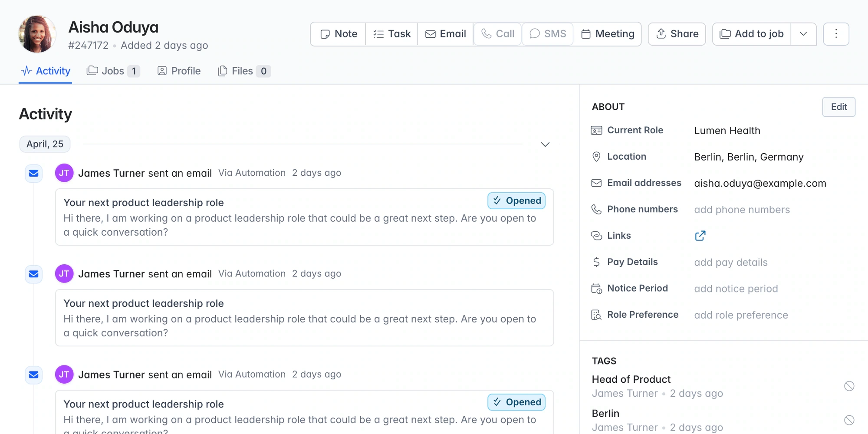
Task: Remove the Head of Product tag
Action: point(849,386)
